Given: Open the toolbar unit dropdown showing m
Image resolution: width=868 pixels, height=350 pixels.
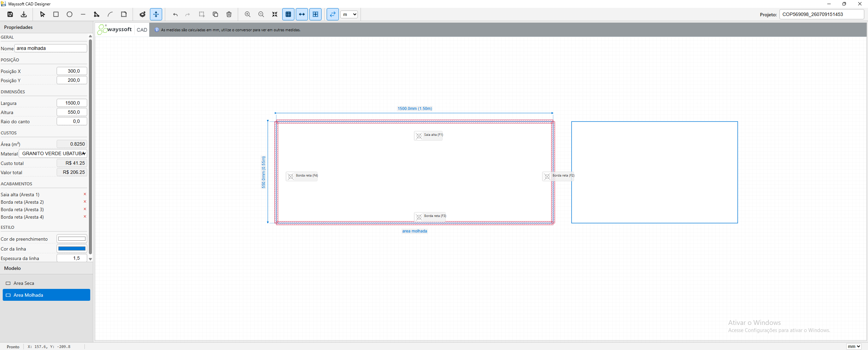Looking at the screenshot, I should 349,14.
